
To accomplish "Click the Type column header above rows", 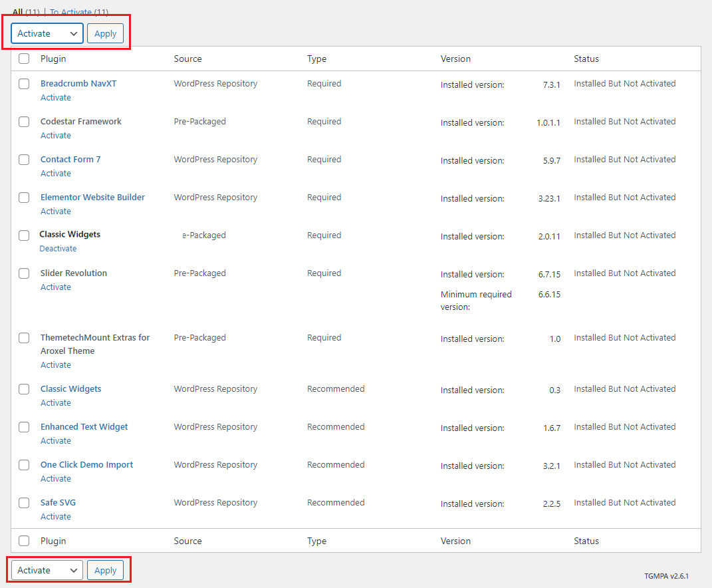I will 317,59.
